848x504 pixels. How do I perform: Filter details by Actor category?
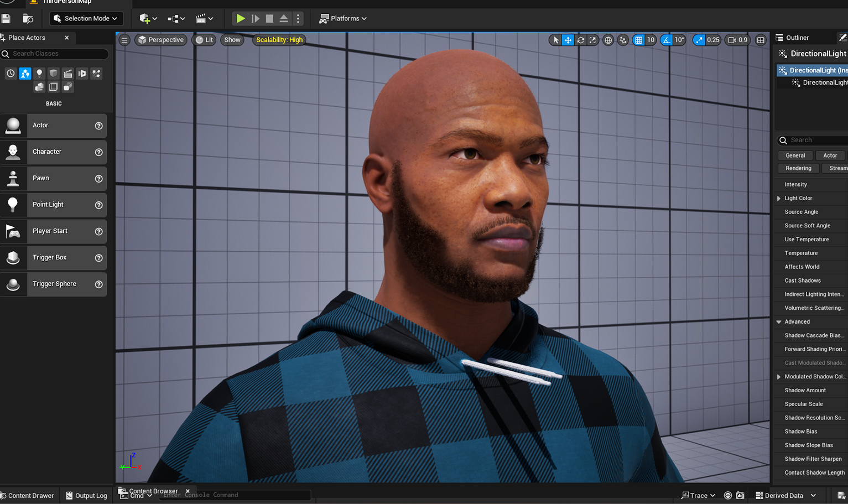(x=830, y=155)
